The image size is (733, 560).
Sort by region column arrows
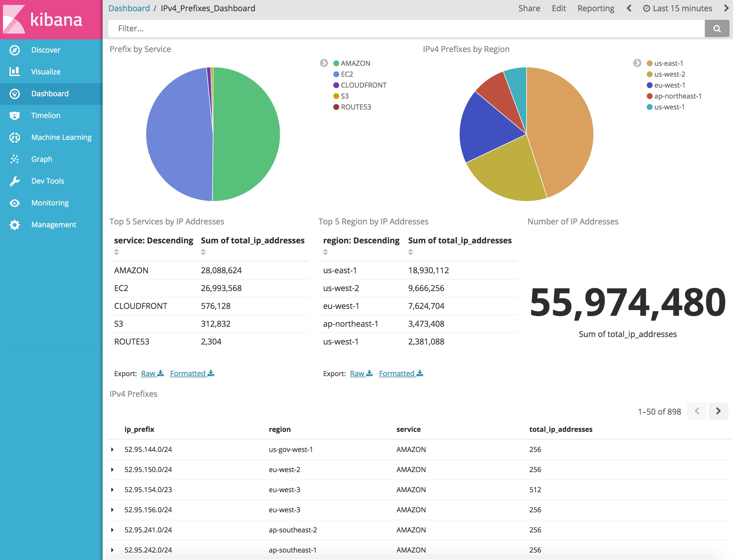coord(325,252)
